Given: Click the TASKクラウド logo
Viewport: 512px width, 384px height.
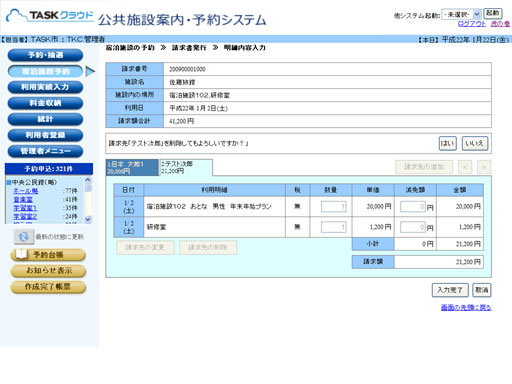Looking at the screenshot, I should coord(50,16).
